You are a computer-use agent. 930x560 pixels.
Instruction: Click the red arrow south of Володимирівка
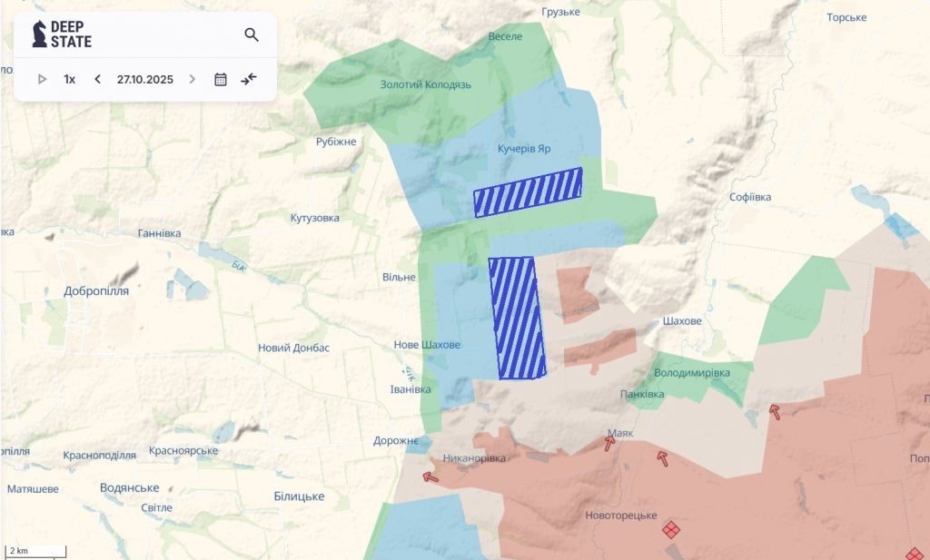[774, 411]
